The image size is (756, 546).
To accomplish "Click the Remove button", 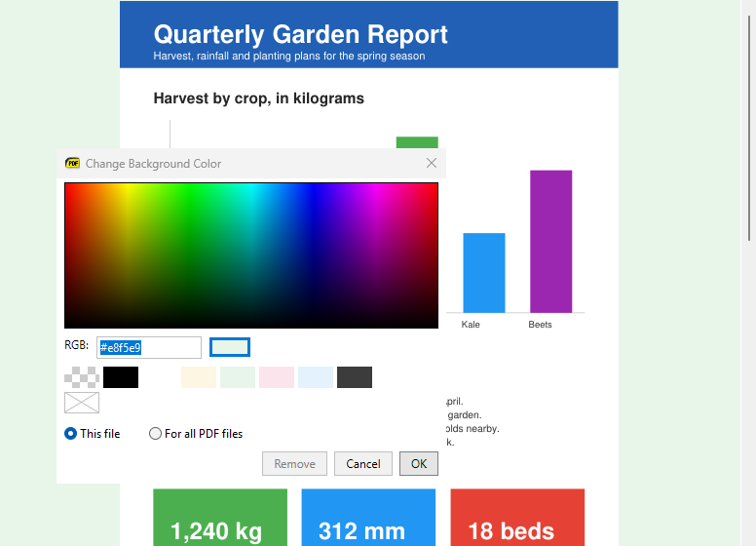I will (x=294, y=463).
